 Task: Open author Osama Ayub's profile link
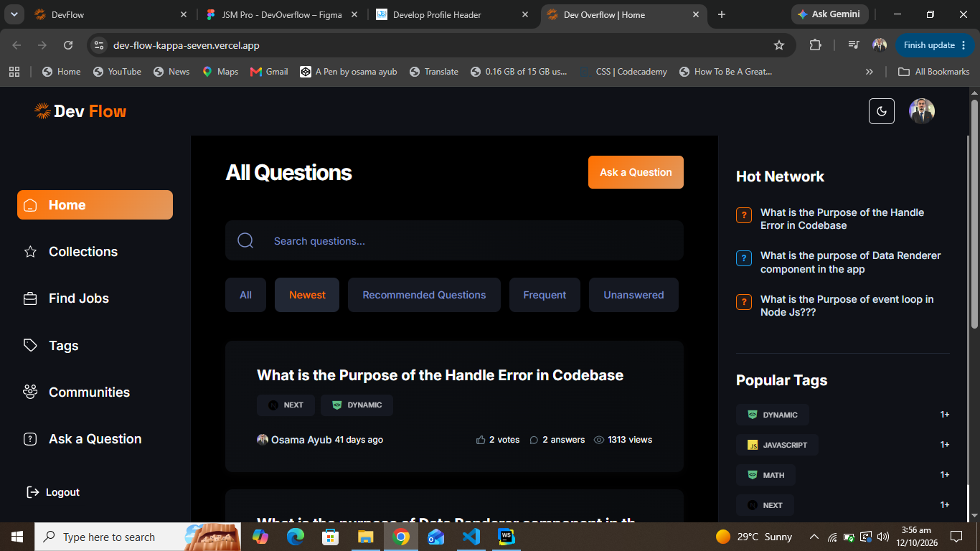294,440
